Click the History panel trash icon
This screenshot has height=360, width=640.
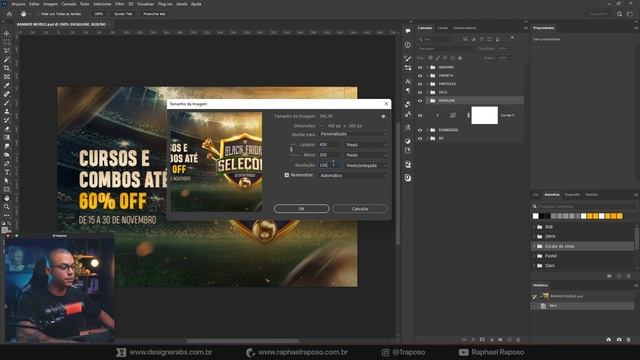point(629,340)
